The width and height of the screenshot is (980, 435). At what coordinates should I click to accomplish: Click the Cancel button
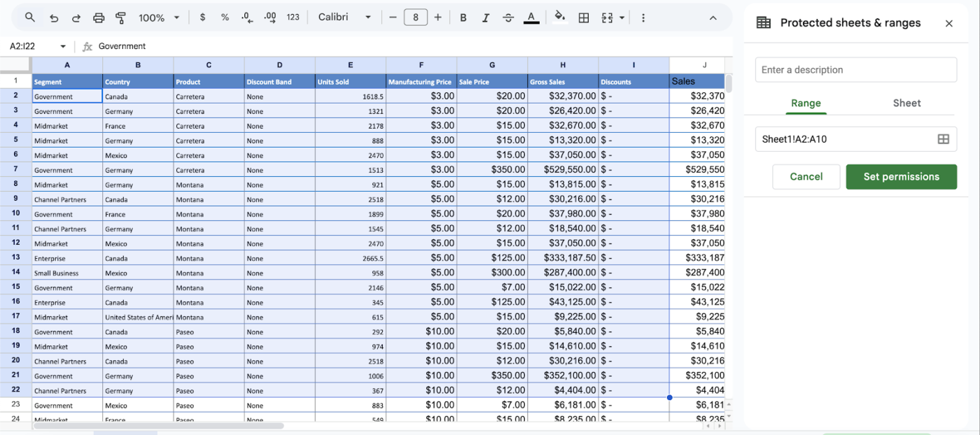(x=806, y=177)
